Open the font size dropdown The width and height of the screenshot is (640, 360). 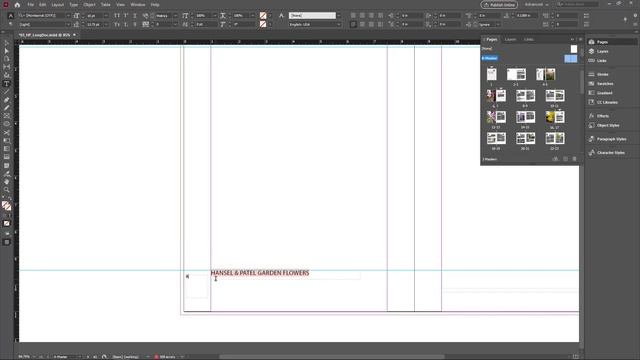point(106,16)
